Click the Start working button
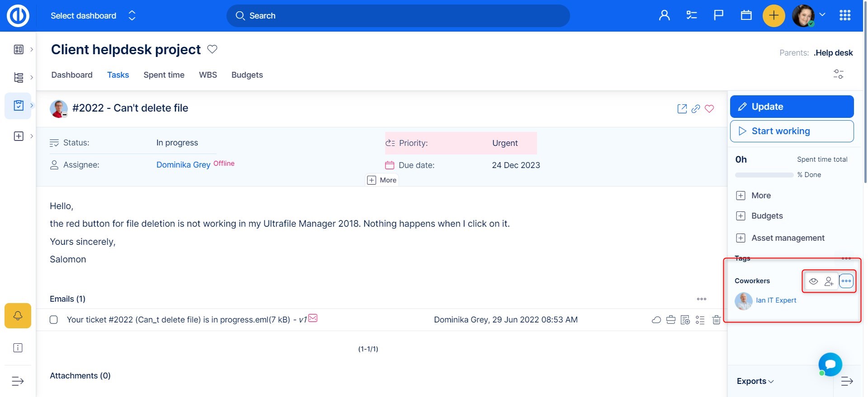 (x=792, y=131)
